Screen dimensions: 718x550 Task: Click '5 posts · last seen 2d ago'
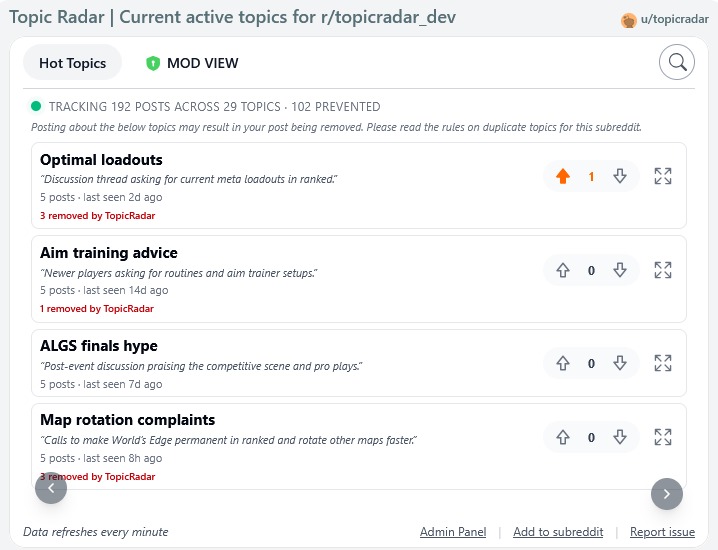click(101, 197)
